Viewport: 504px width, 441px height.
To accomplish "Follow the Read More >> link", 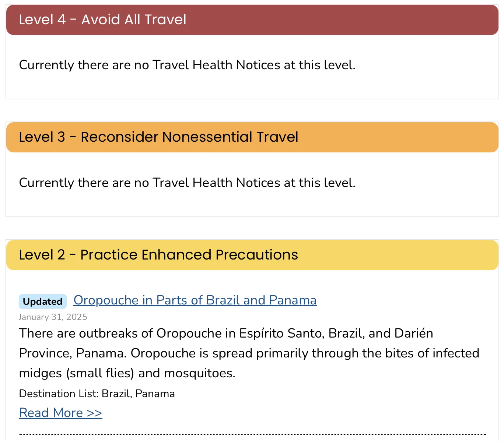I will [60, 413].
